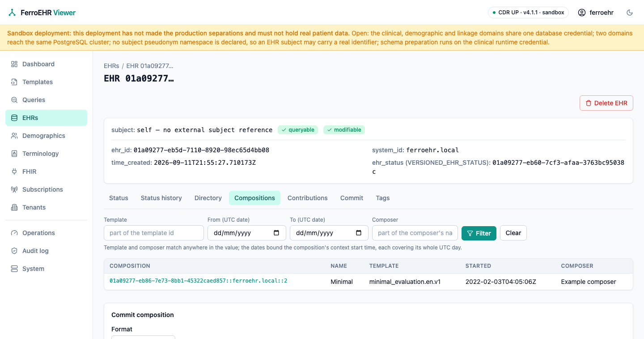Switch to the Status history tab
Viewport: 644px width, 339px height.
(x=161, y=198)
